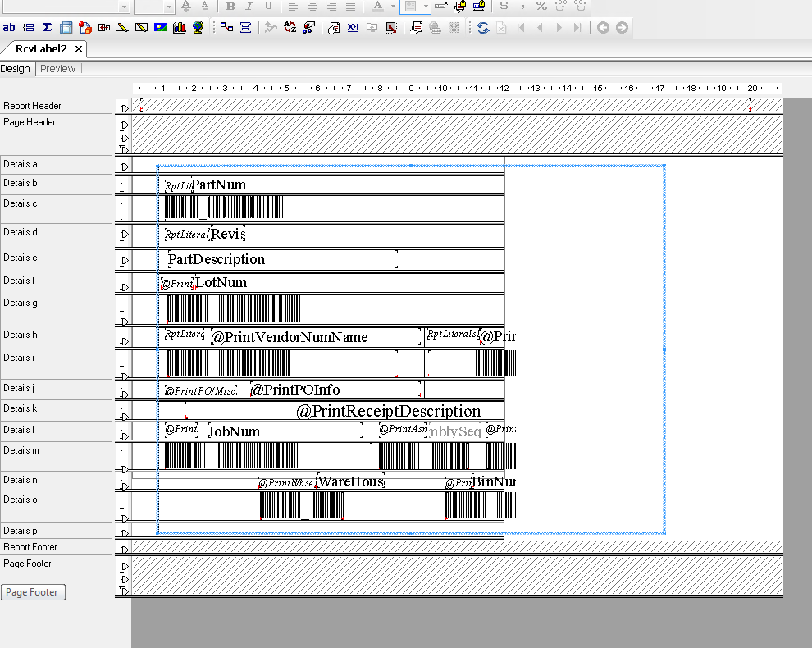The height and width of the screenshot is (648, 812).
Task: Click the Insert Group icon
Action: 29,27
